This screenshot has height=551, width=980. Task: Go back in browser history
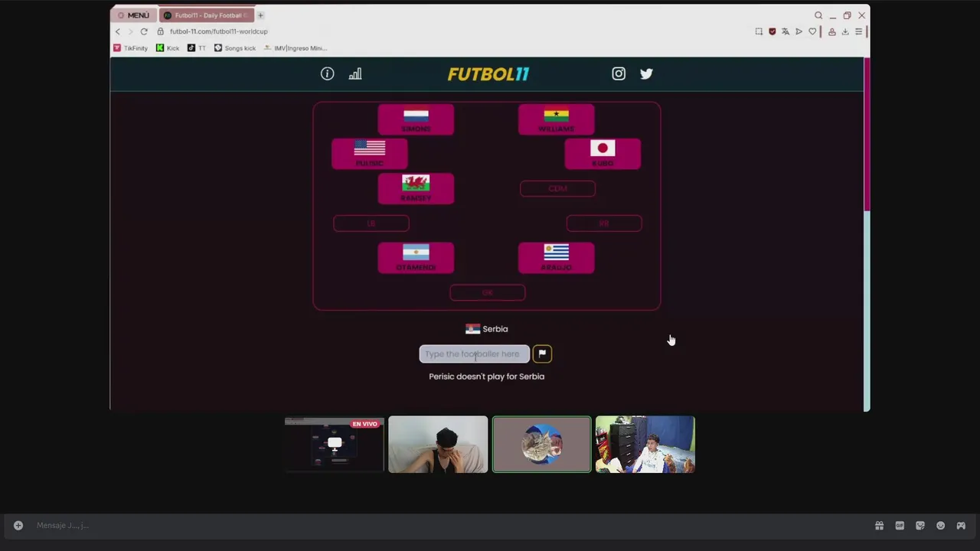pos(118,31)
